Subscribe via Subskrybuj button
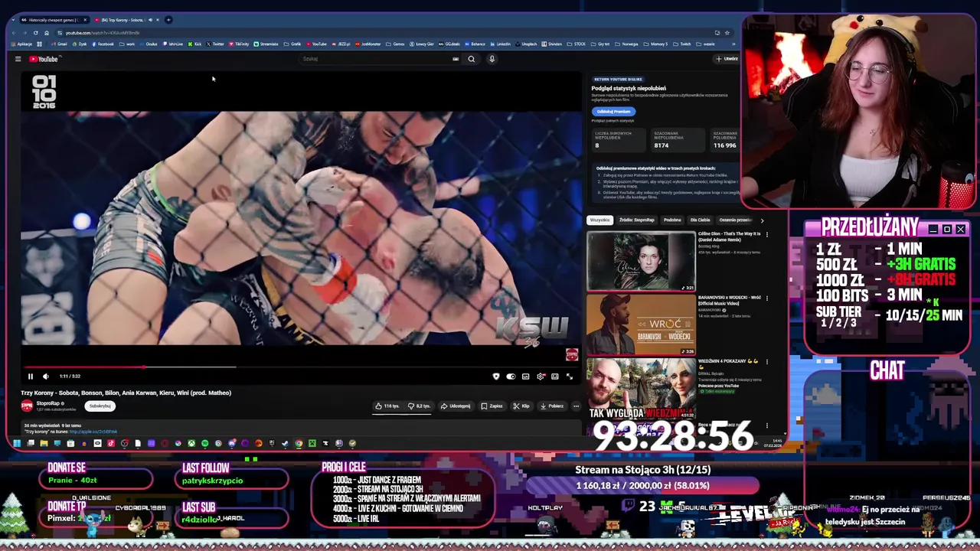This screenshot has width=980, height=551. (x=100, y=406)
